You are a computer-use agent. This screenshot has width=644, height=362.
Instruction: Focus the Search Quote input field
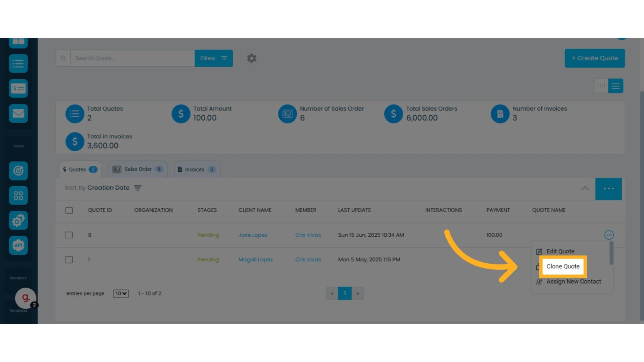132,58
